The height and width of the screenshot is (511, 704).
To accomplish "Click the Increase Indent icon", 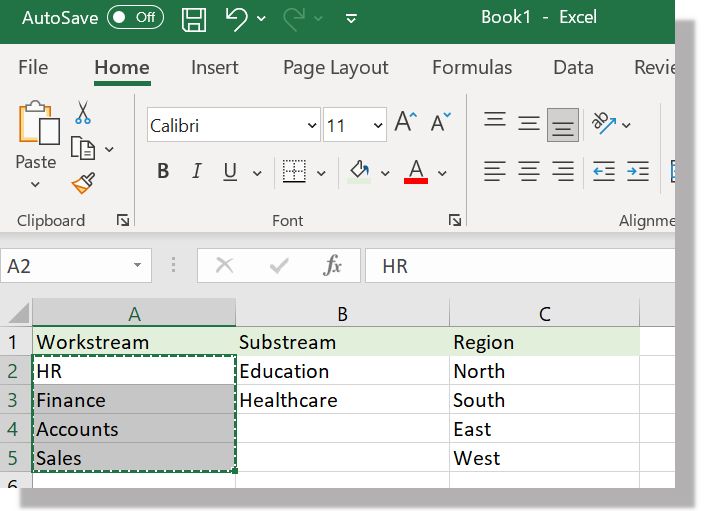I will tap(637, 172).
